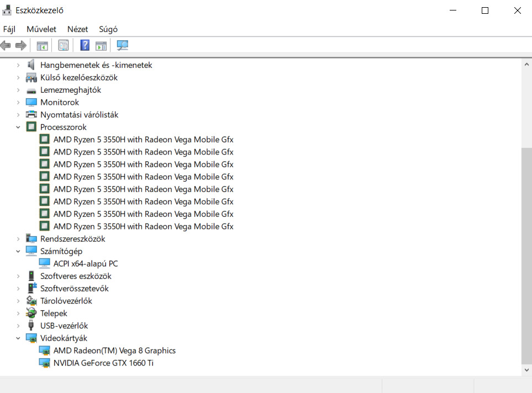Viewport: 532px width, 393px height.
Task: Expand the Szoftverösszetevők node
Action: pyautogui.click(x=18, y=289)
